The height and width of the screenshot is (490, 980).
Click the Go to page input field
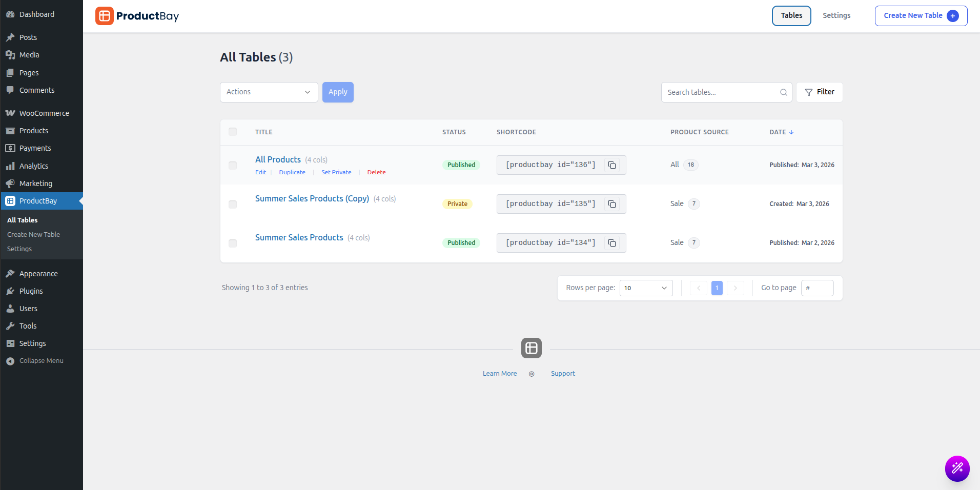817,288
